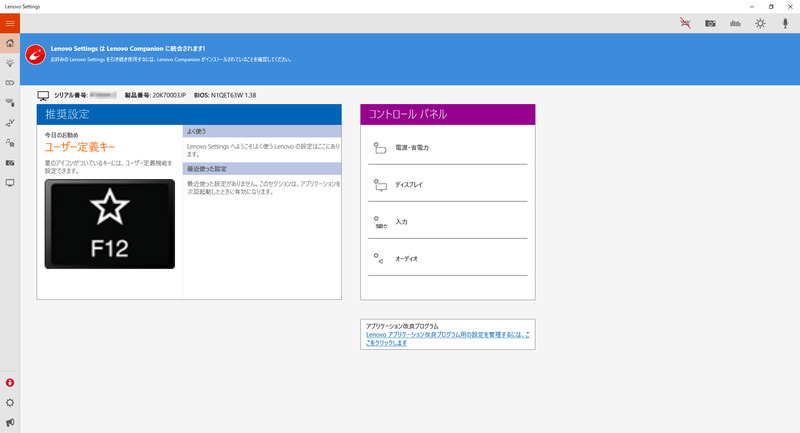The image size is (800, 433).
Task: Click the application improvement program settings link
Action: click(x=447, y=339)
